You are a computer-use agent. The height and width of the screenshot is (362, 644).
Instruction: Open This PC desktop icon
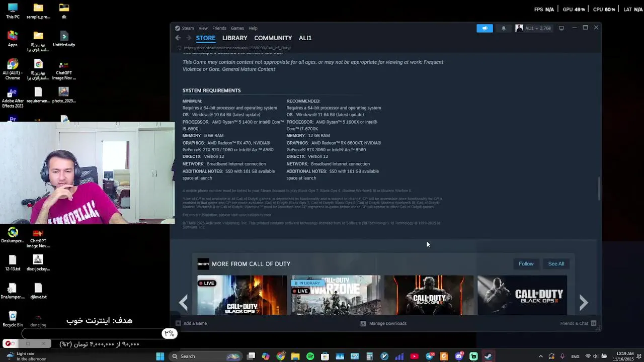coord(13,11)
